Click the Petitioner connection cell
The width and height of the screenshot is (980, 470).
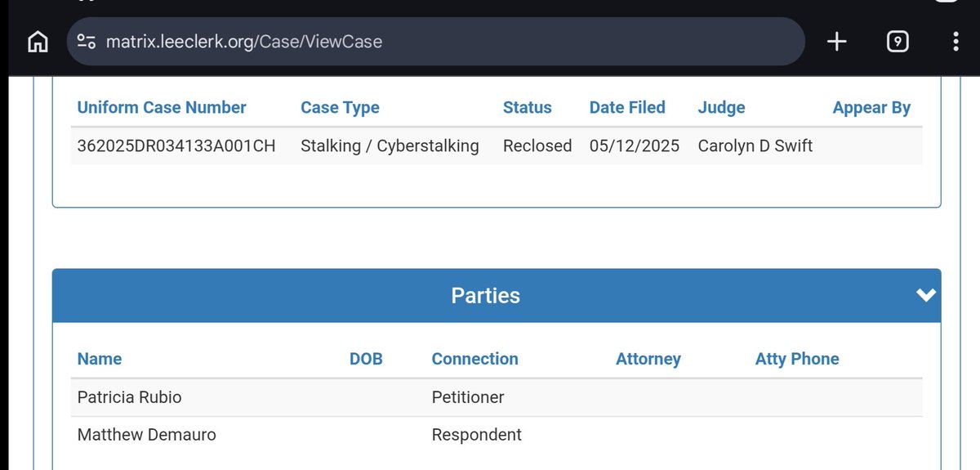468,397
